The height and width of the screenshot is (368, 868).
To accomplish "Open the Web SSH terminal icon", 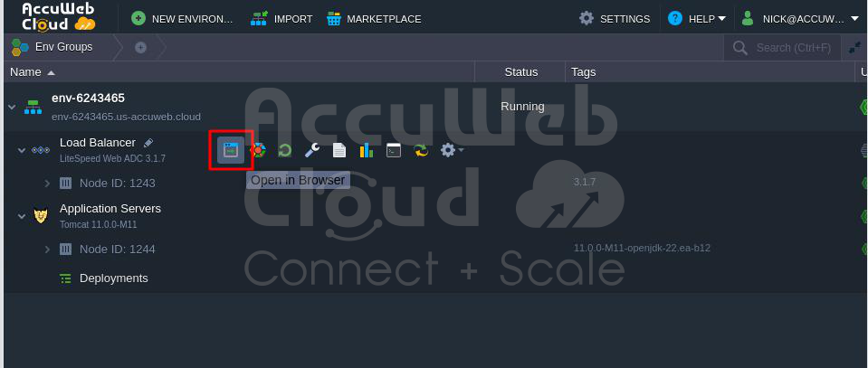I will pos(393,150).
